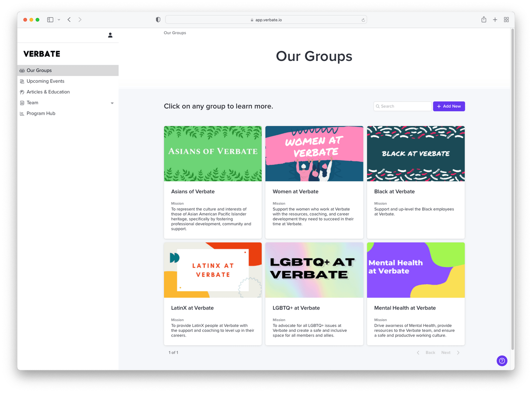Click the Program Hub chart icon
The width and height of the screenshot is (532, 393).
(x=22, y=113)
